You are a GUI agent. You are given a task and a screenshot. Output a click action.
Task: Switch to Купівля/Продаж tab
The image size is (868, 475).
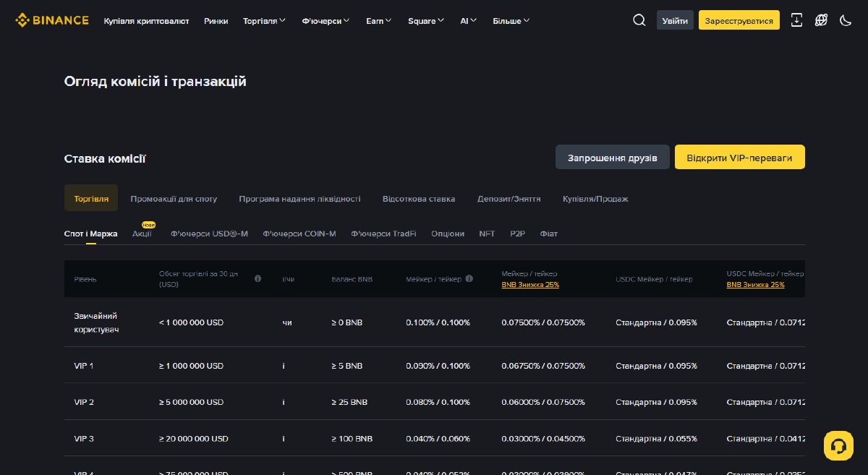(x=595, y=198)
